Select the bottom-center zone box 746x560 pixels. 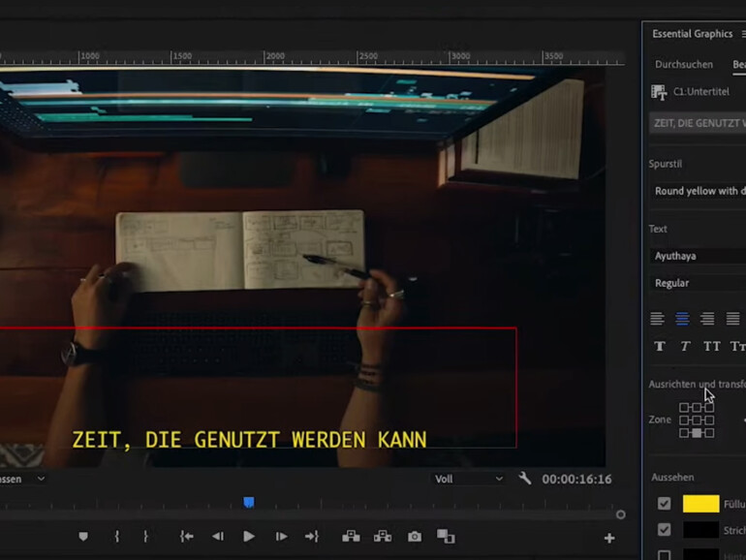point(697,433)
